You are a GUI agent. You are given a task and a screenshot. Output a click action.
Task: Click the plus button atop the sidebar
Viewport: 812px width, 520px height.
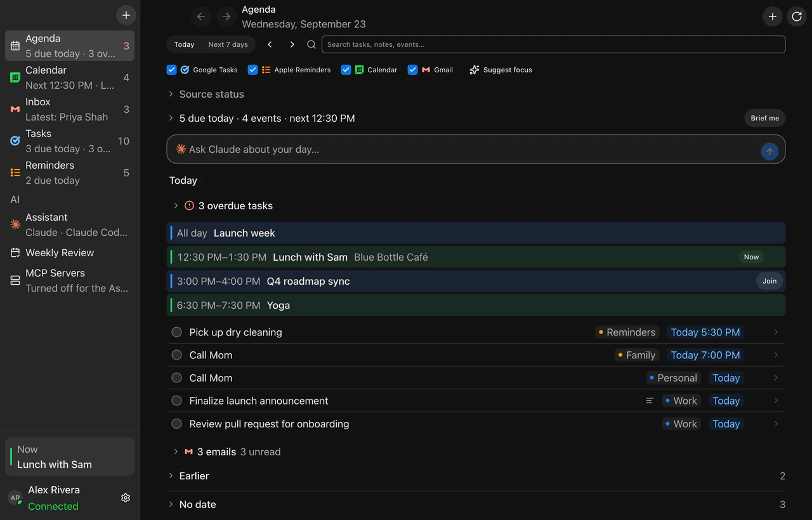click(x=126, y=15)
